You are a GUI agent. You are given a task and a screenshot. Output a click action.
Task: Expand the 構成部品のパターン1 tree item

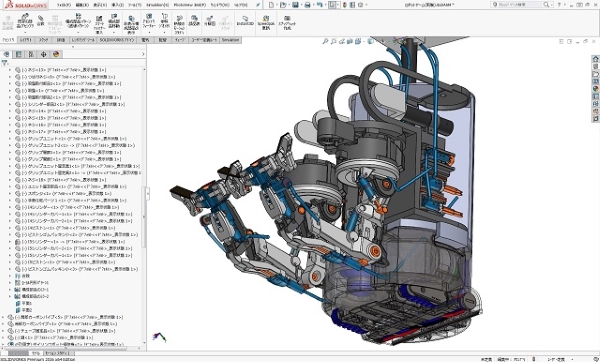pos(10,289)
